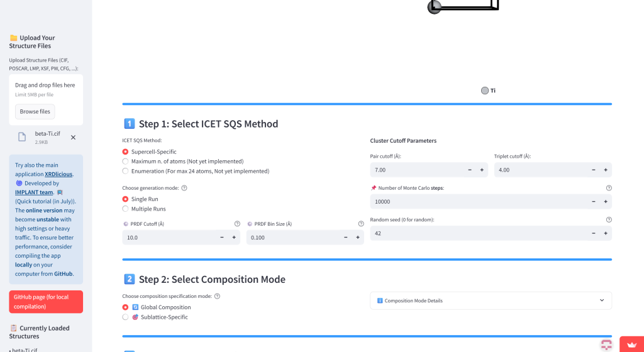Follow the IMPLANT team link
Image resolution: width=644 pixels, height=352 pixels.
click(34, 192)
